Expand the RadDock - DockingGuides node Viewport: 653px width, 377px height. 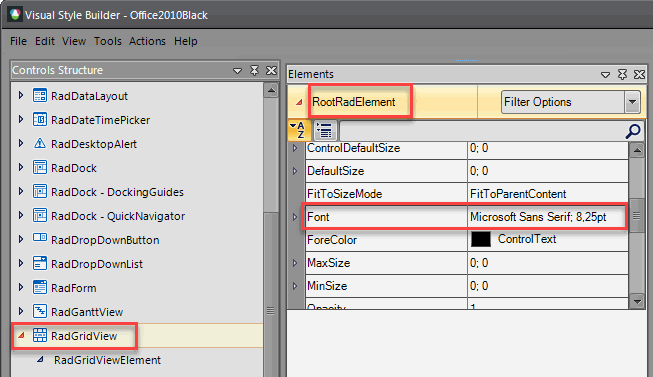click(21, 191)
